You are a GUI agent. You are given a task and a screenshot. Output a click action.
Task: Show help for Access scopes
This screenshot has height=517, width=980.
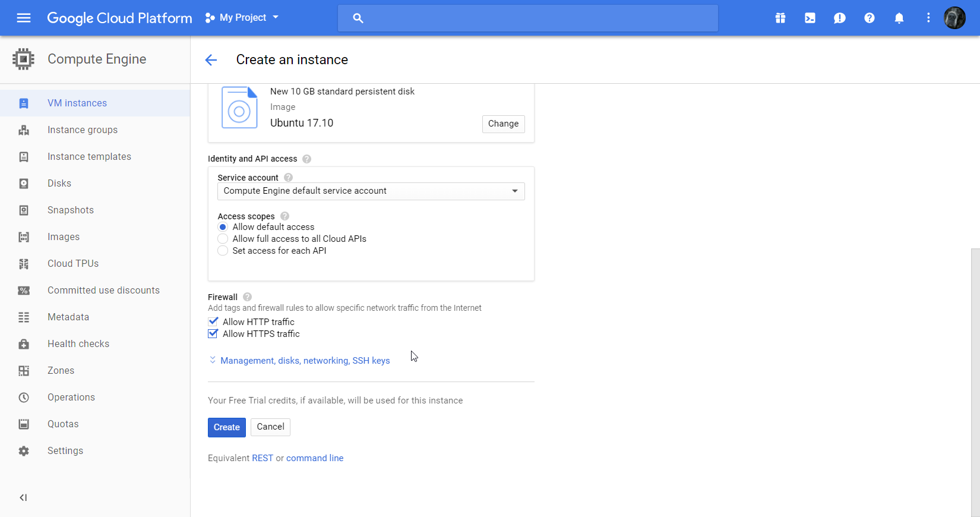coord(284,216)
